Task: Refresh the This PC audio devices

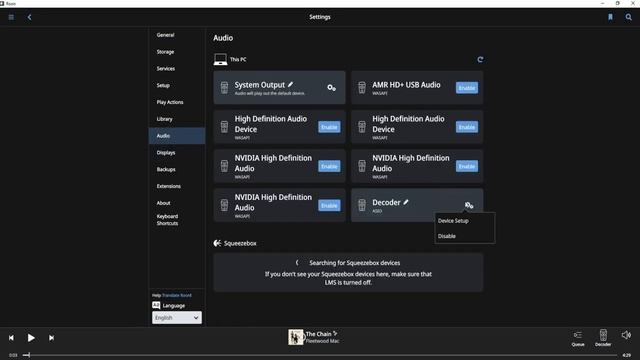Action: pyautogui.click(x=480, y=60)
